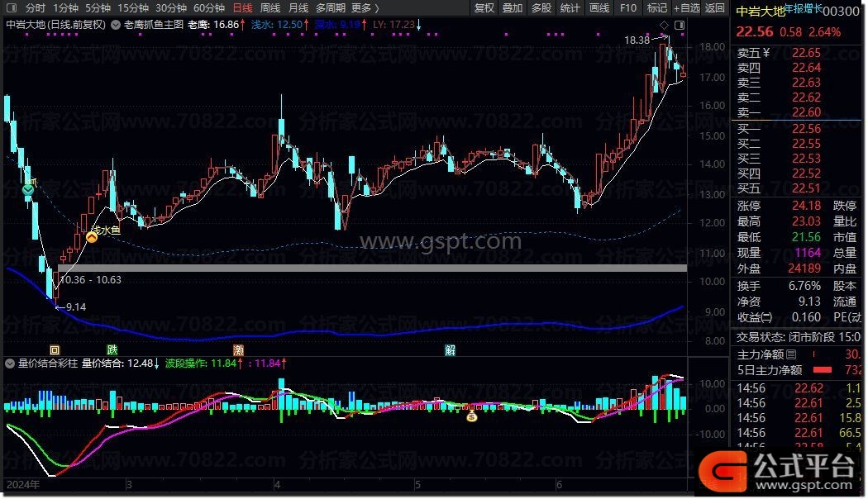868x499 pixels.
Task: Select the 60分钟 chart period
Action: pos(208,8)
